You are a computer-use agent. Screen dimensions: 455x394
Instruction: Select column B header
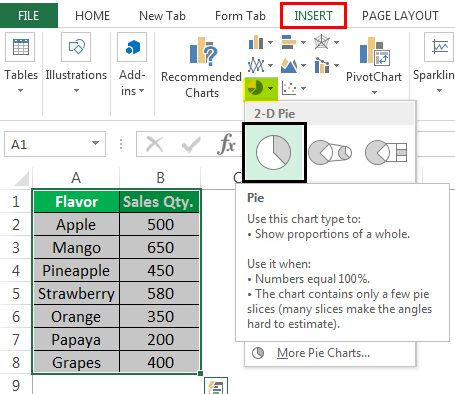(160, 178)
